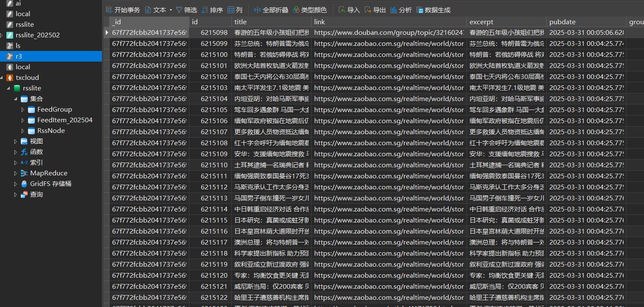Click the 数据生成 data generation button
The width and height of the screenshot is (644, 307).
(433, 10)
